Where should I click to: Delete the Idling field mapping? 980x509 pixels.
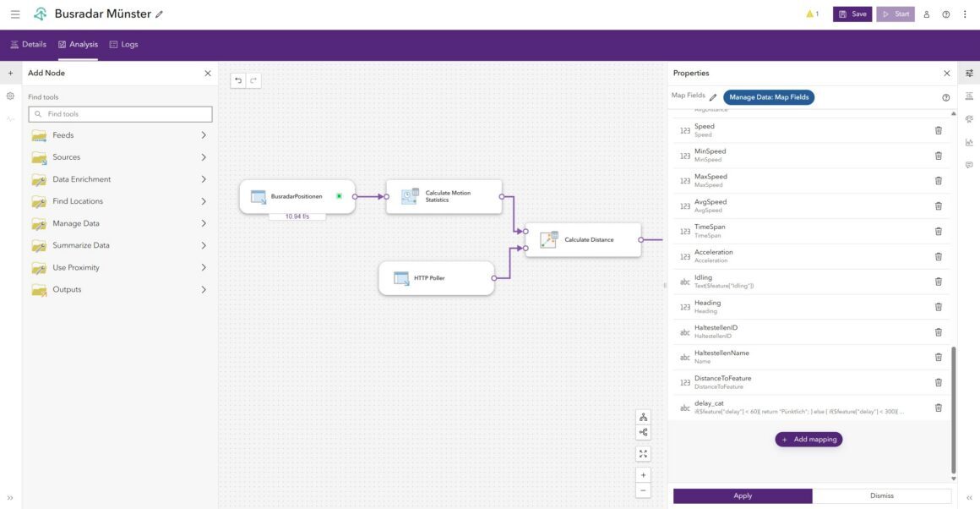click(938, 282)
